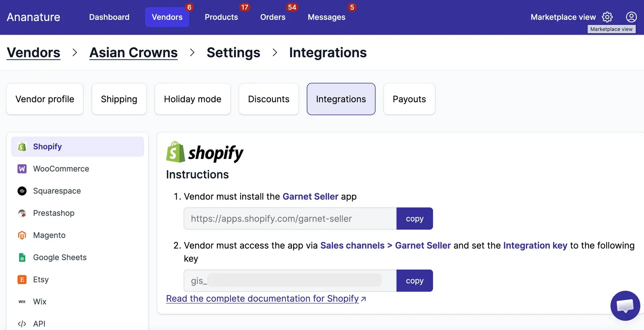The width and height of the screenshot is (644, 330).
Task: Open the Vendors menu
Action: pos(167,17)
